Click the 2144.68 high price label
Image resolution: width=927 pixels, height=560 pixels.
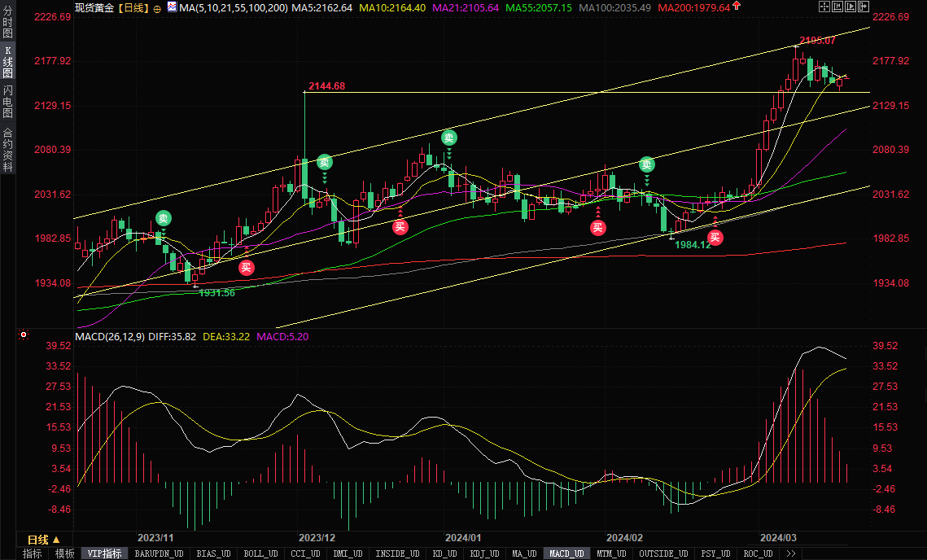(x=327, y=86)
